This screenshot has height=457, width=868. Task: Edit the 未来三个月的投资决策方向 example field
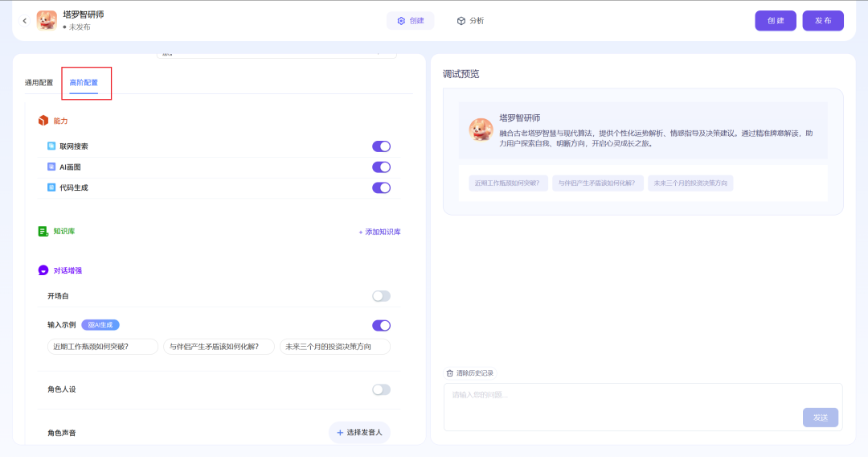(x=335, y=347)
